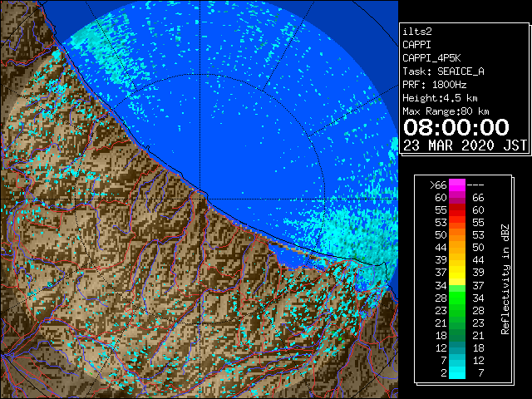Click the '>66' legend label
Screen dimensions: 532x399
438,185
